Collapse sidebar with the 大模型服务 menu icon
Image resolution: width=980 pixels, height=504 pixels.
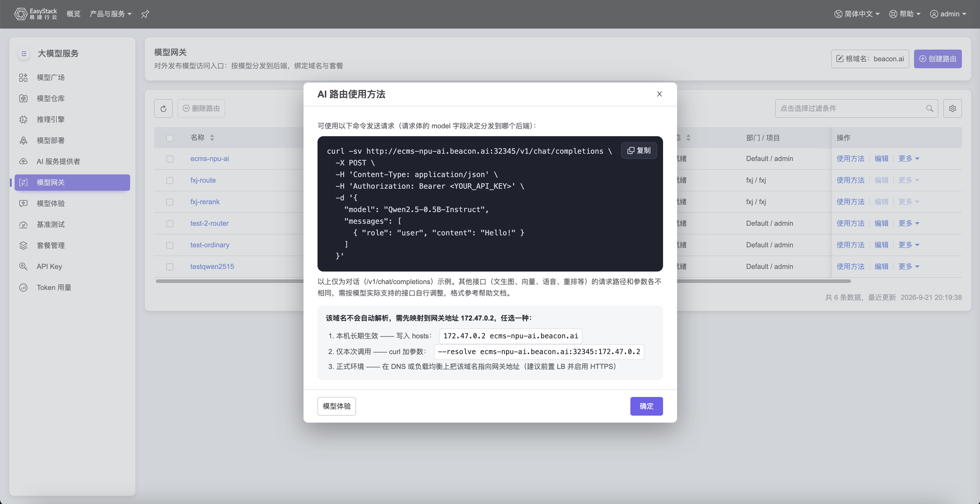[x=24, y=54]
